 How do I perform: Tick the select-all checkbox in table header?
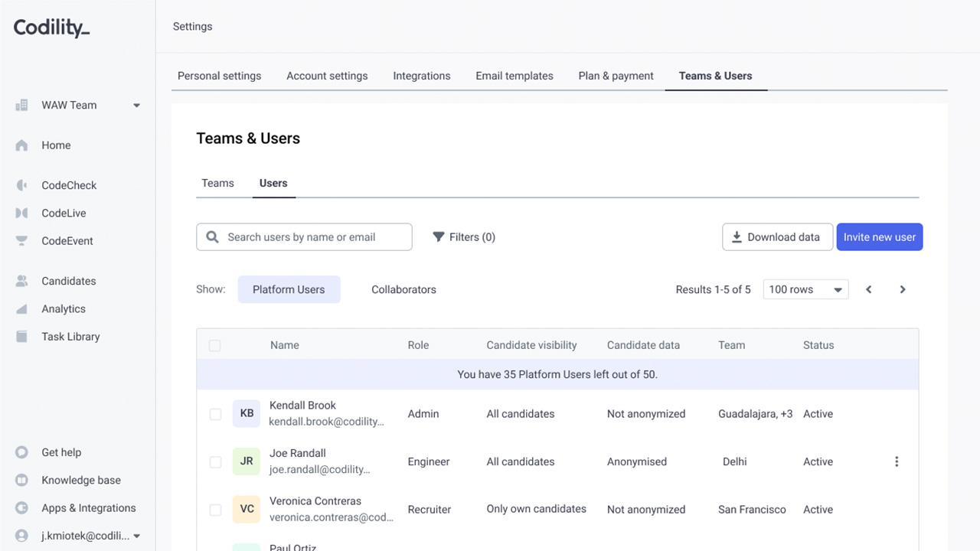coord(214,346)
